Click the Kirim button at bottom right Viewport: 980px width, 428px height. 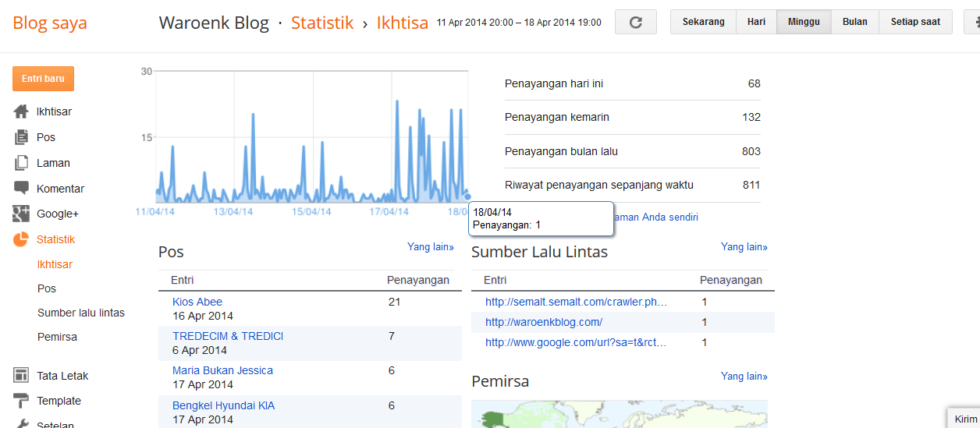964,419
